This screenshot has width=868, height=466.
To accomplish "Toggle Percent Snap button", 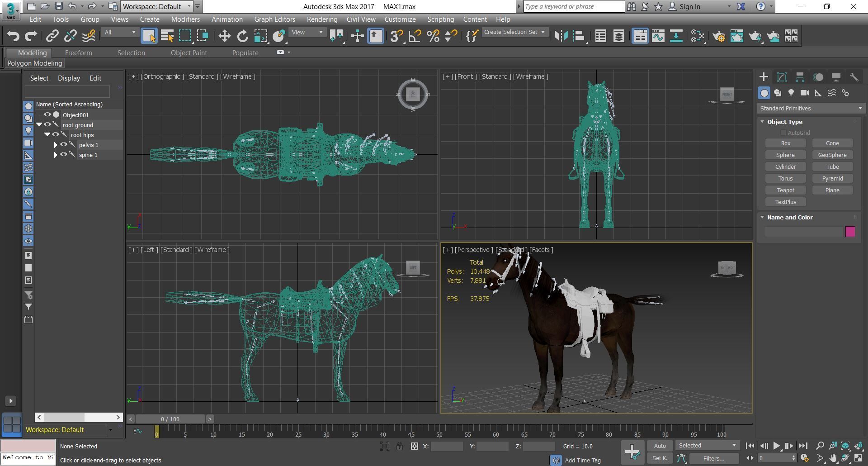I will tap(433, 36).
